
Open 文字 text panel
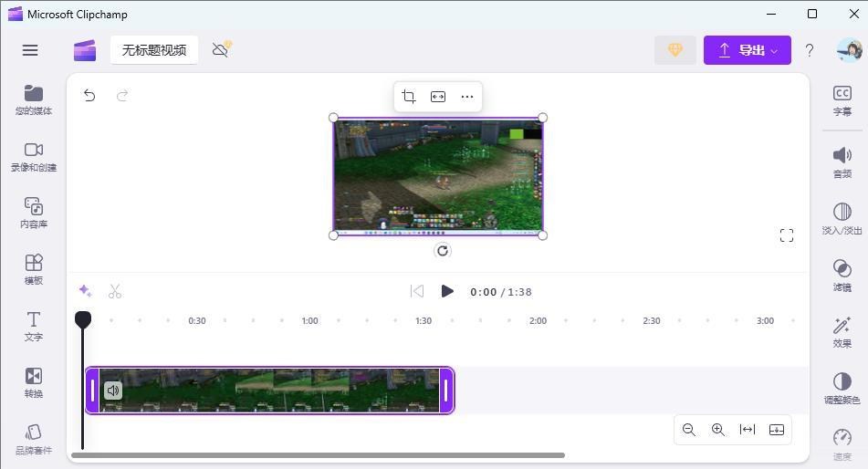pyautogui.click(x=33, y=326)
